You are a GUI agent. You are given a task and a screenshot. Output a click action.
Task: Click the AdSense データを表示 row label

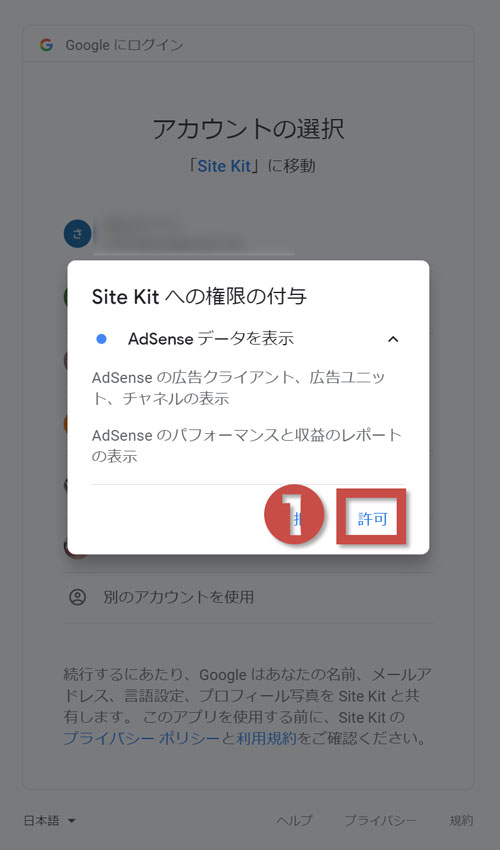click(211, 339)
